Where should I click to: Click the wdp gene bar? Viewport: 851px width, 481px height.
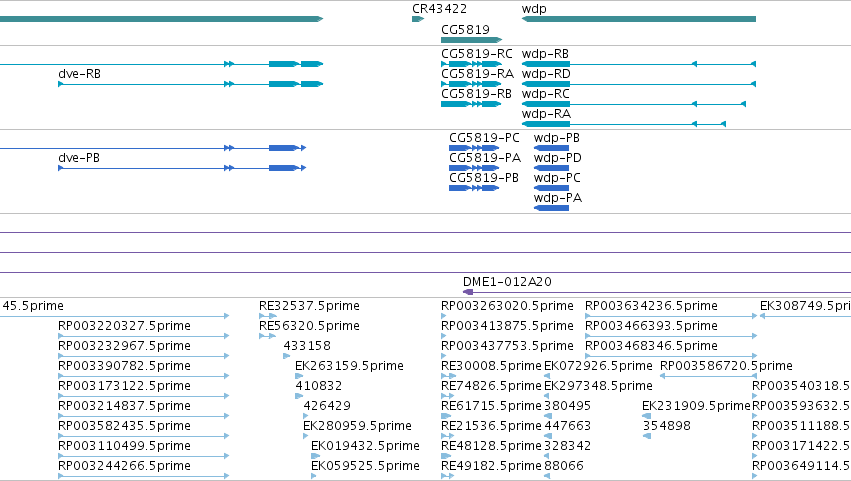(639, 19)
